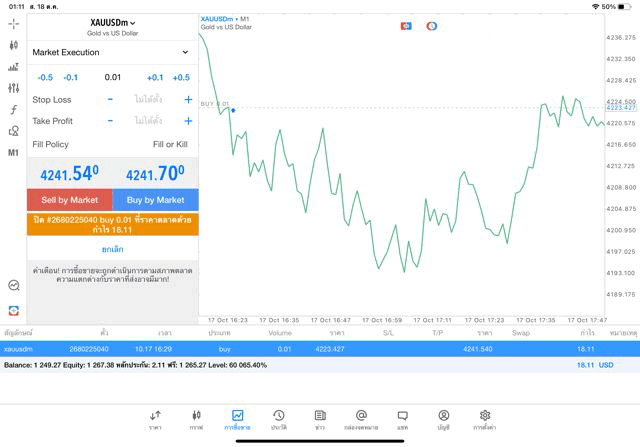This screenshot has width=640, height=447.
Task: Open the Market Execution order type dropdown
Action: [111, 52]
